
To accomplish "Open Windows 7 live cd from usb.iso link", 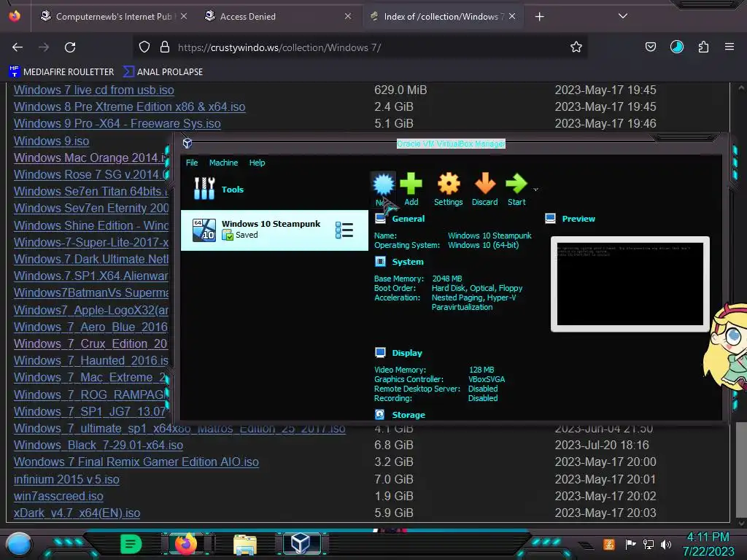I will coord(94,90).
